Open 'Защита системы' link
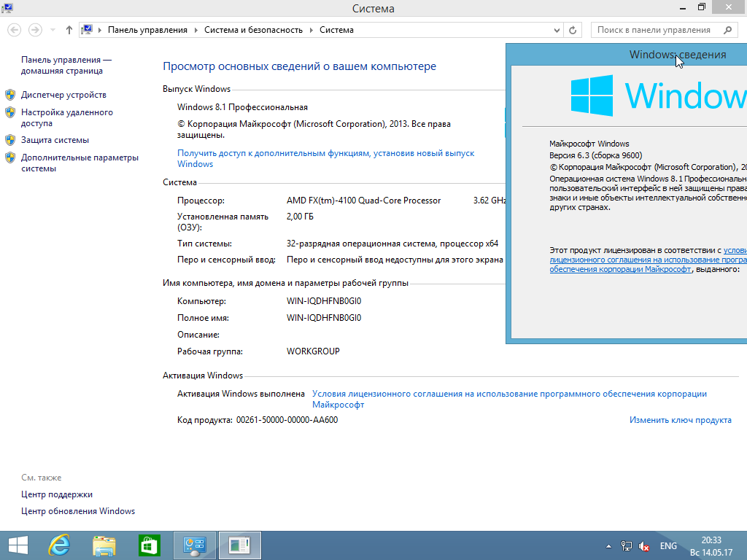Viewport: 747px width, 560px height. 55,140
